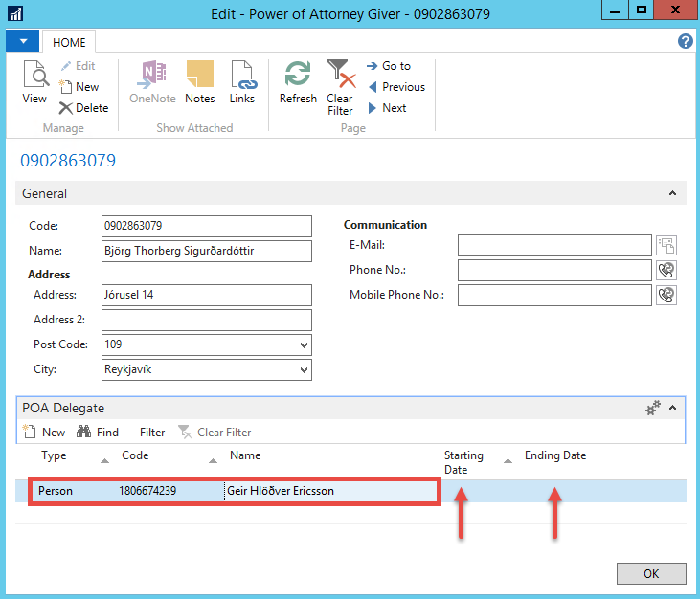Viewport: 700px width, 599px height.
Task: Click the Name input field
Action: point(206,251)
